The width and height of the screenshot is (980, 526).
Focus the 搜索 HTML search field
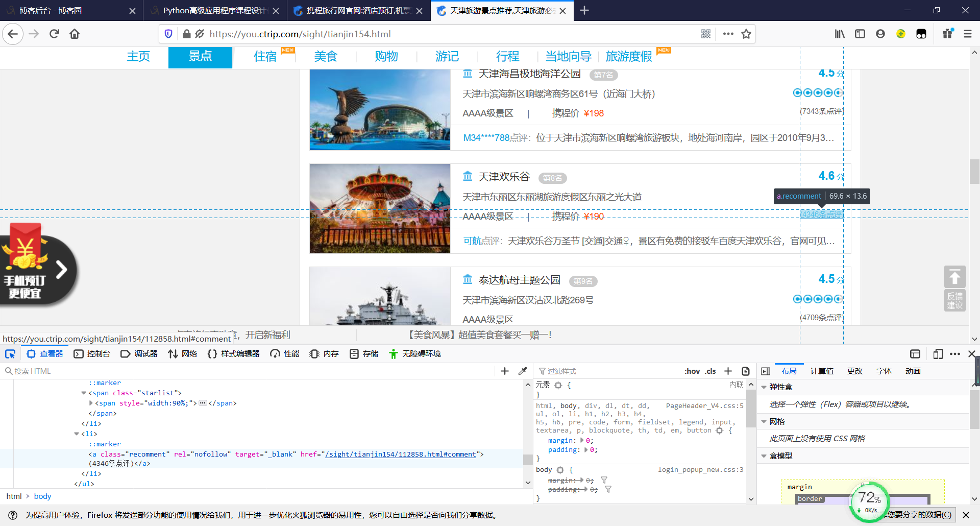pyautogui.click(x=250, y=371)
